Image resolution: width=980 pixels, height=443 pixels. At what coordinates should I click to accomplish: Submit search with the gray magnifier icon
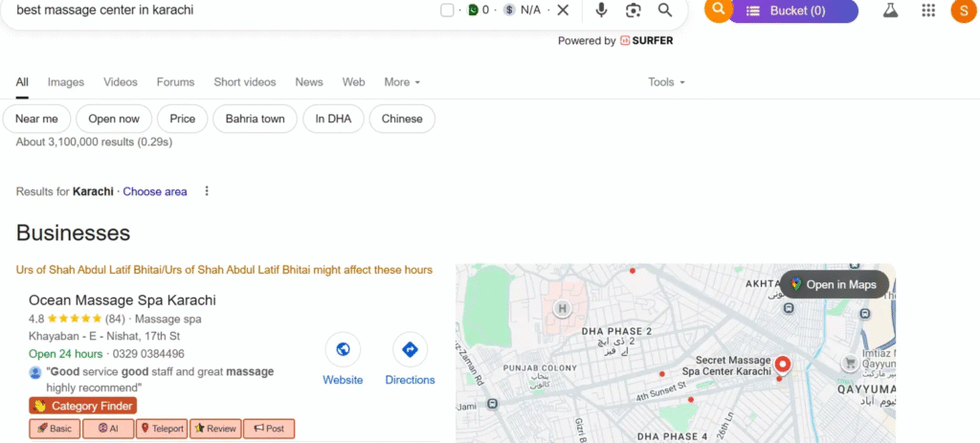(x=665, y=10)
